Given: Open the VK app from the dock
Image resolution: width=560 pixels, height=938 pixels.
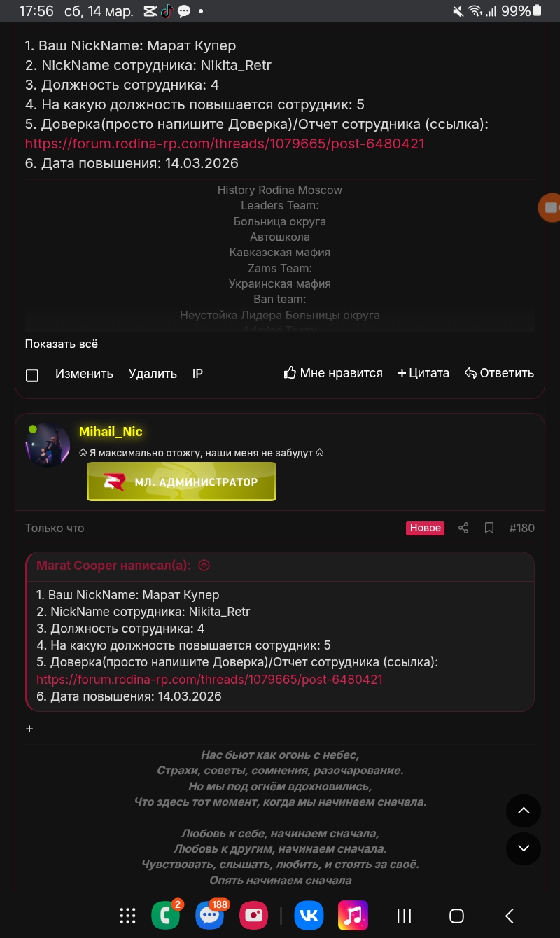Looking at the screenshot, I should [x=309, y=915].
